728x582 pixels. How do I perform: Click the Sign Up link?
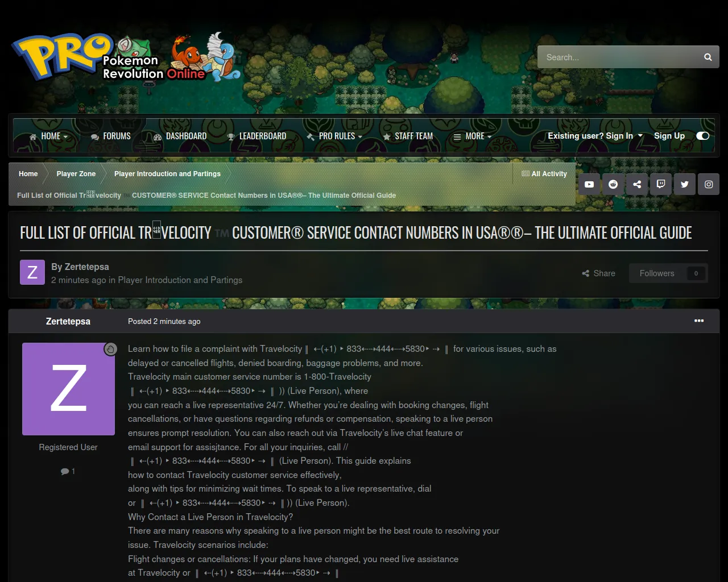[669, 136]
